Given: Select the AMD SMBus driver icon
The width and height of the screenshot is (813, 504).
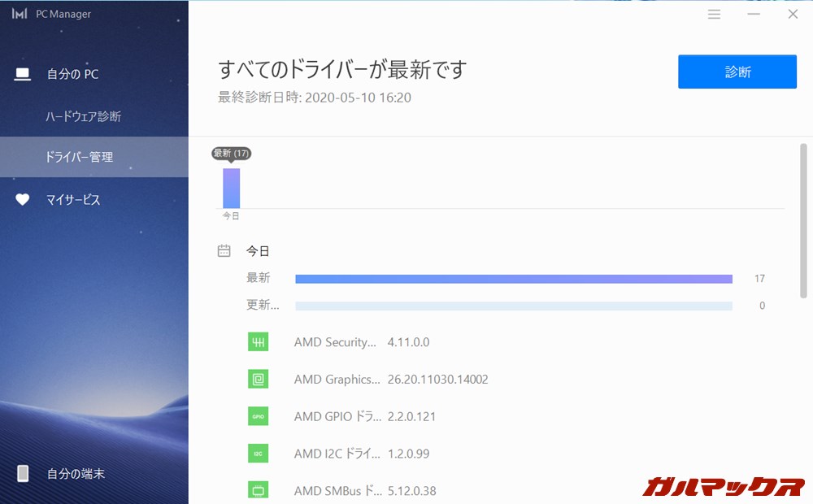Looking at the screenshot, I should point(258,490).
